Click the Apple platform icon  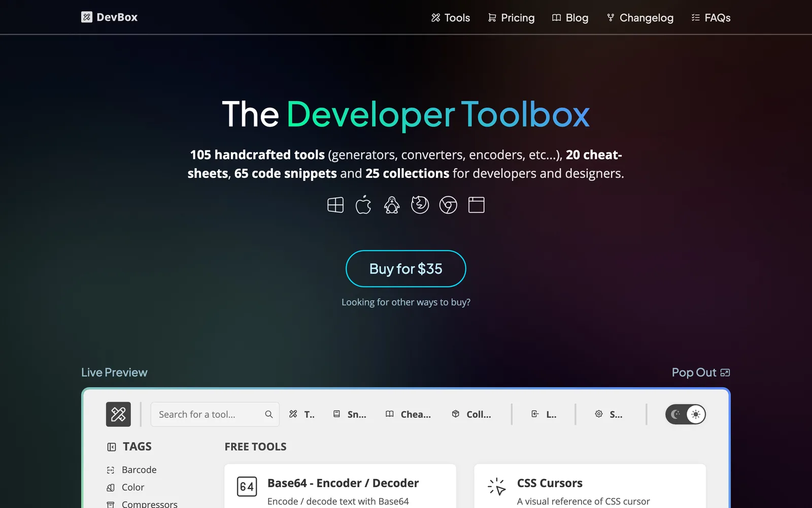click(x=363, y=205)
